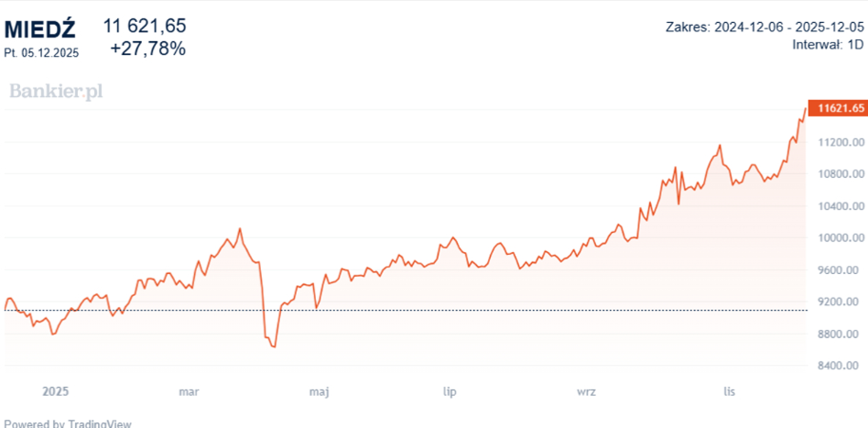Click the 2025 marker on time axis
868x428 pixels.
[56, 391]
